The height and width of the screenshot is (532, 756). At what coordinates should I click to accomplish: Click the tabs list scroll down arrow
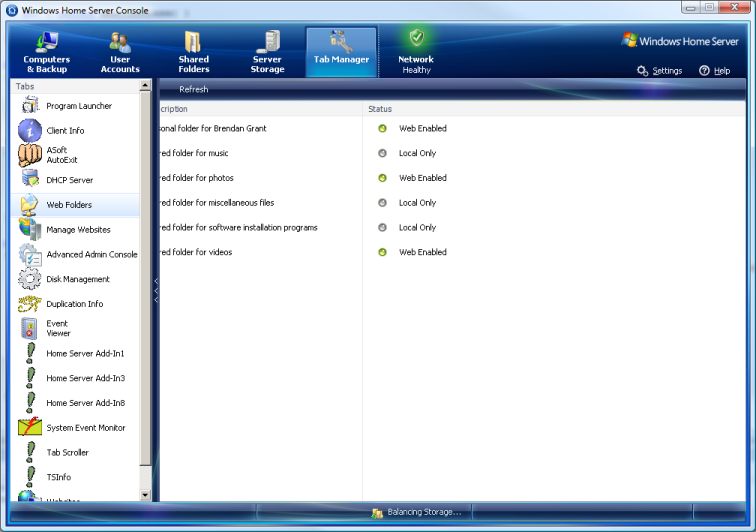click(145, 495)
